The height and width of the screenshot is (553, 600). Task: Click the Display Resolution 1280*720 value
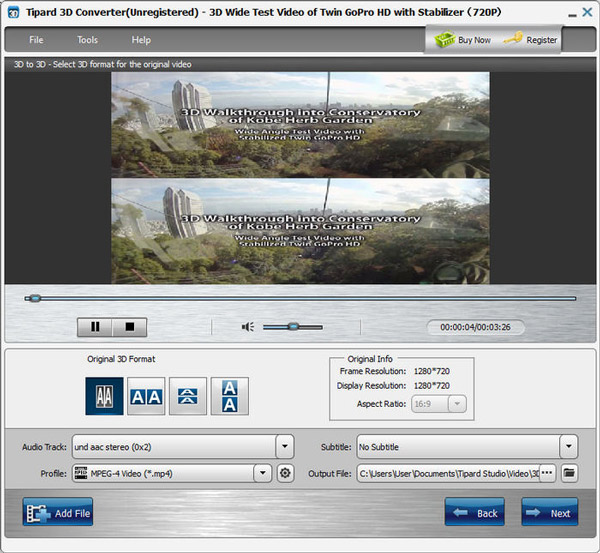click(432, 386)
